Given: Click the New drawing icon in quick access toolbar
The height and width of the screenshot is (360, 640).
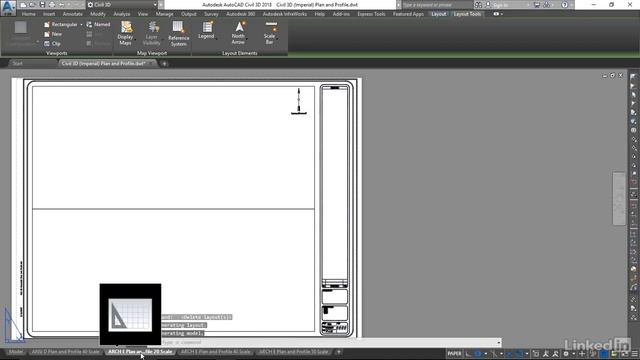Looking at the screenshot, I should pos(23,5).
